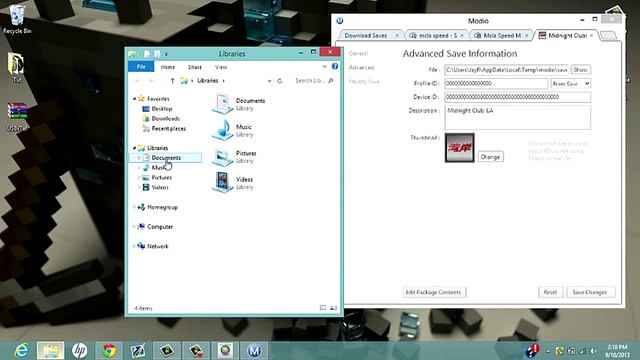
Task: Open Pictures library icon in Libraries window
Action: coord(222,157)
